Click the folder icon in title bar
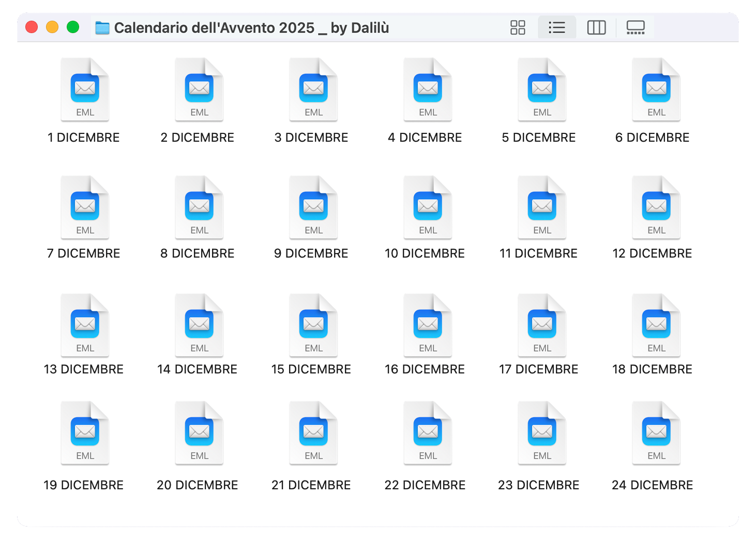The width and height of the screenshot is (756, 540). click(x=102, y=28)
